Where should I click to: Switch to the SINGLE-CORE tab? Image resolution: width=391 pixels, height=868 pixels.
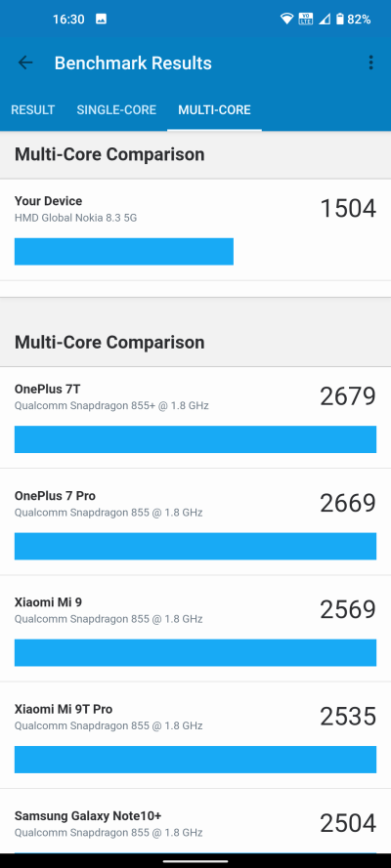[116, 109]
